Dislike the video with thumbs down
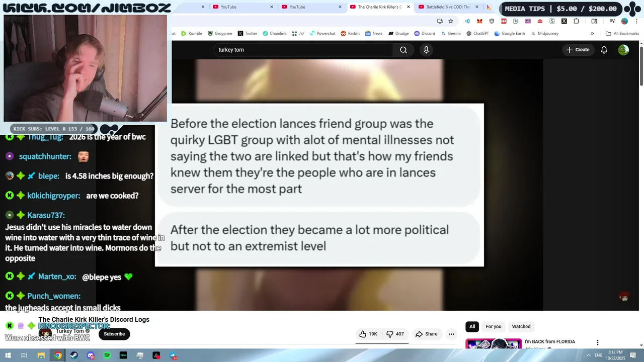Image resolution: width=644 pixels, height=362 pixels. pyautogui.click(x=395, y=334)
